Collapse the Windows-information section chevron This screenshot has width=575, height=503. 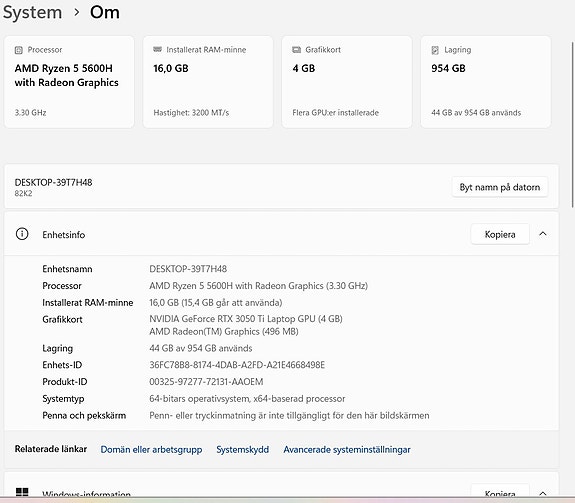[x=543, y=493]
